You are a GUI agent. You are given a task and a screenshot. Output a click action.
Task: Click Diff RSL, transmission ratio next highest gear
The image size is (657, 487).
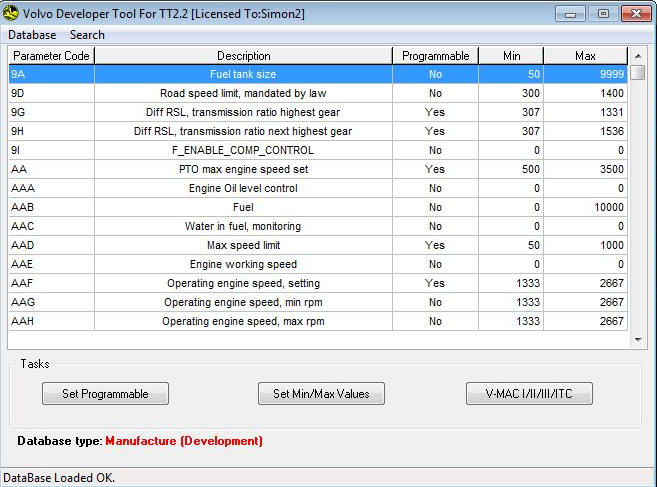243,131
